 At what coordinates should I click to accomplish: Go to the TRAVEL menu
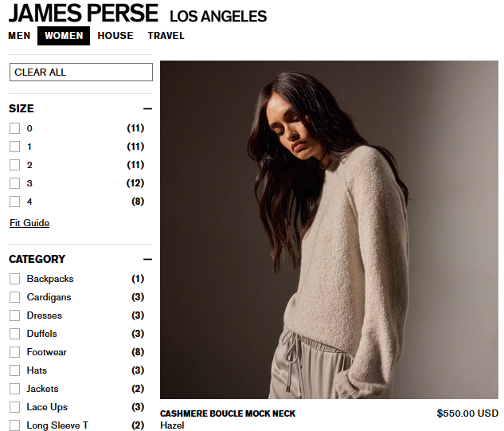pos(166,36)
